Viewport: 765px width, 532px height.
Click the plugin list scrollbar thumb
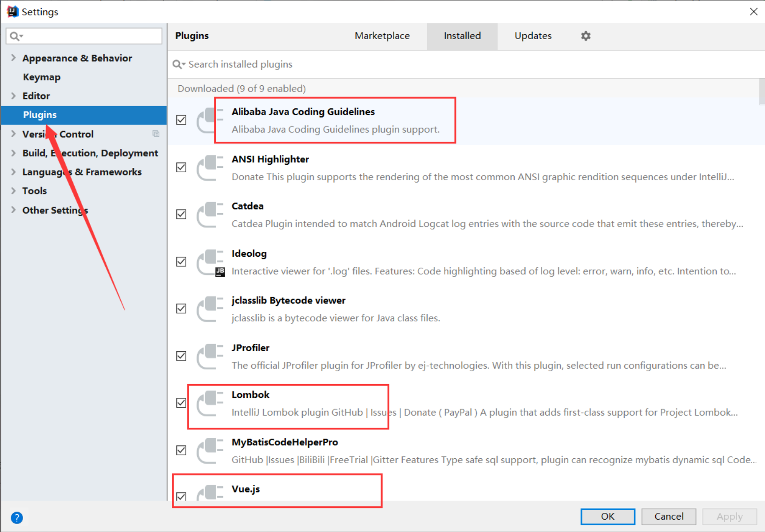click(762, 92)
